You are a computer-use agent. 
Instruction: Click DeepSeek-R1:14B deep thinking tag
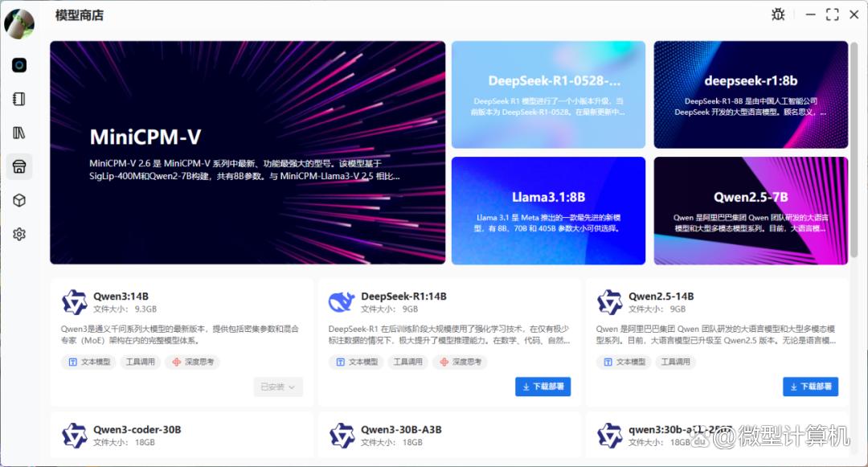click(461, 362)
